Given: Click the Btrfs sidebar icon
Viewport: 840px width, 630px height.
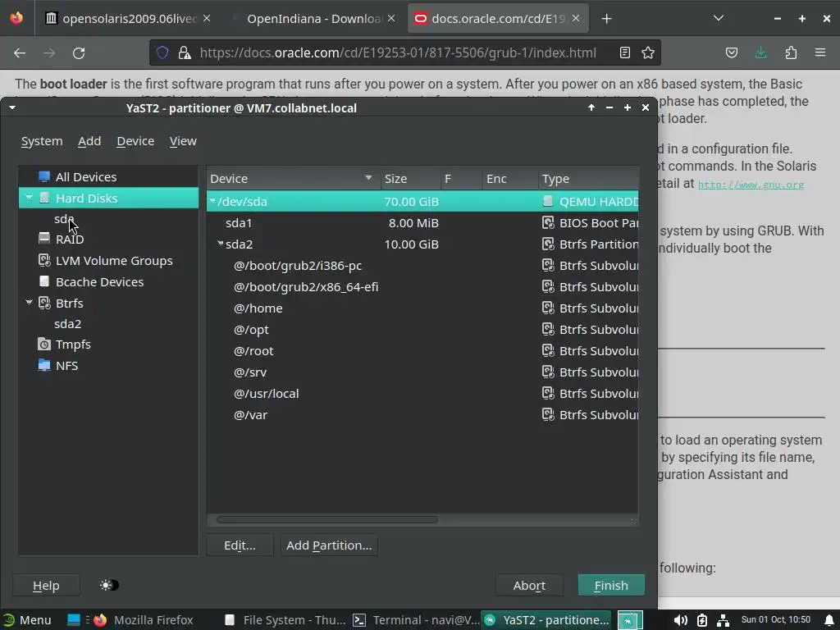Looking at the screenshot, I should [x=44, y=303].
